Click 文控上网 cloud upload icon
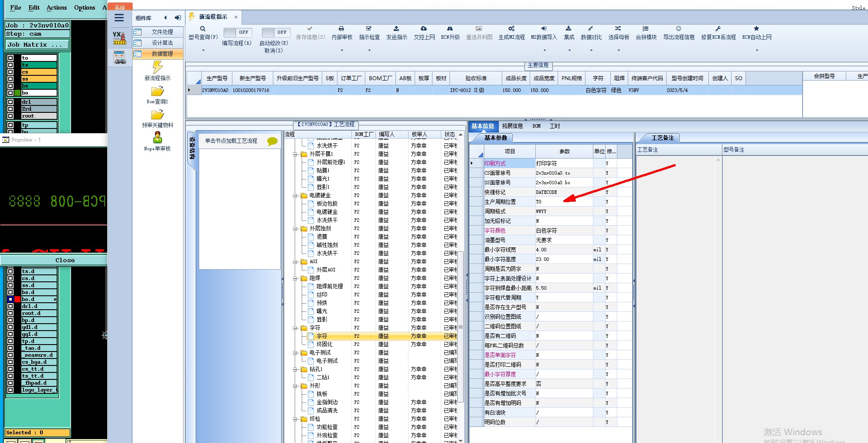868x443 pixels. 424,29
